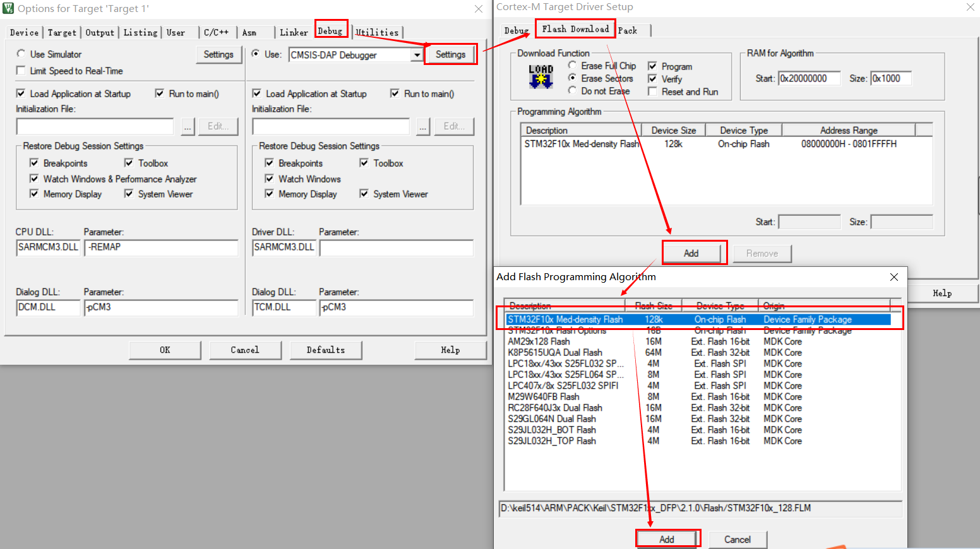Click the Remove button for programming algorithms
980x549 pixels.
762,252
